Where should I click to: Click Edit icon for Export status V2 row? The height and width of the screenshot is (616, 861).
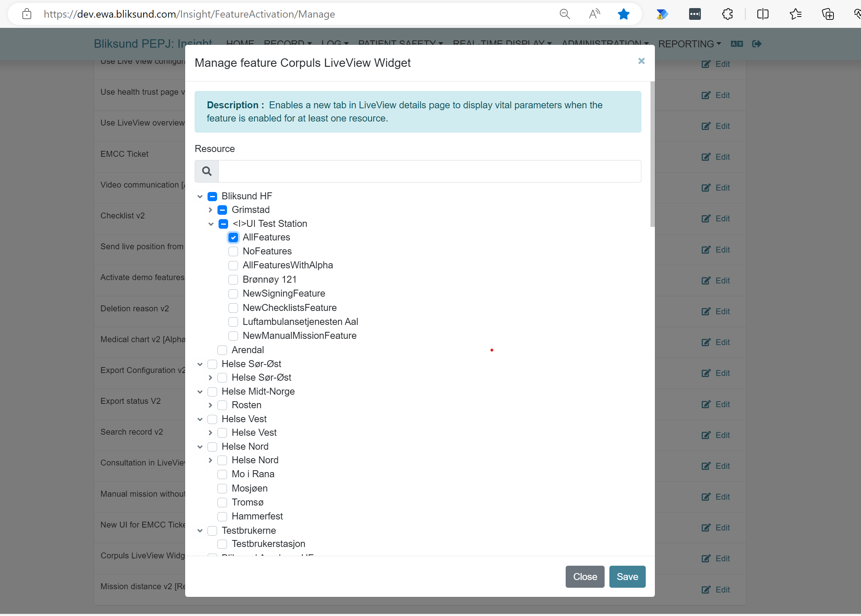tap(705, 404)
